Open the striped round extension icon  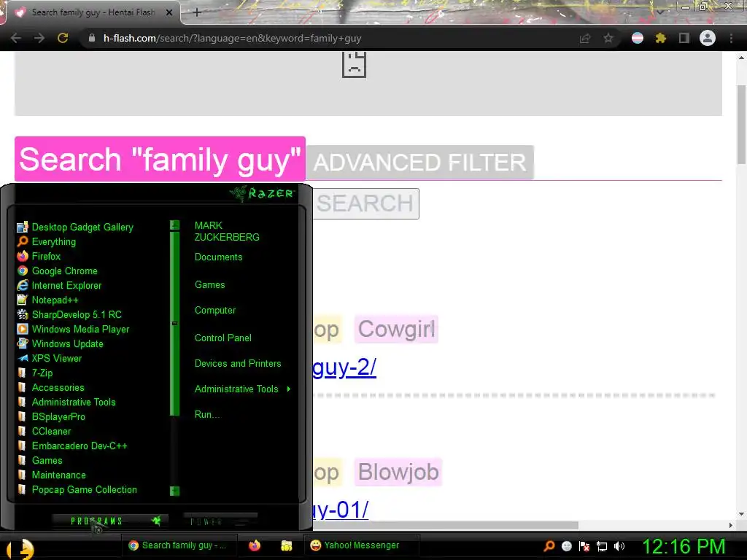tap(638, 38)
